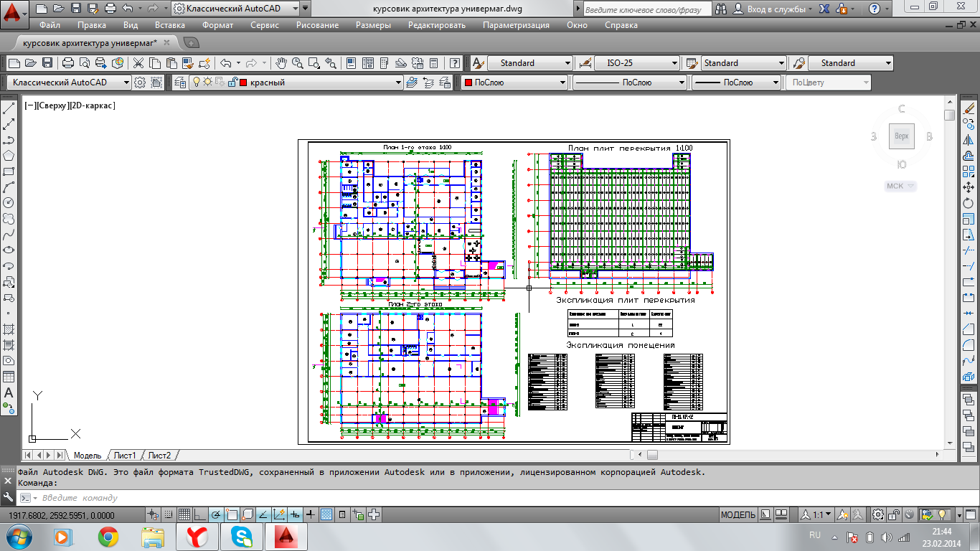Image resolution: width=980 pixels, height=551 pixels.
Task: Toggle Dynamic Input in status bar
Action: [x=295, y=514]
